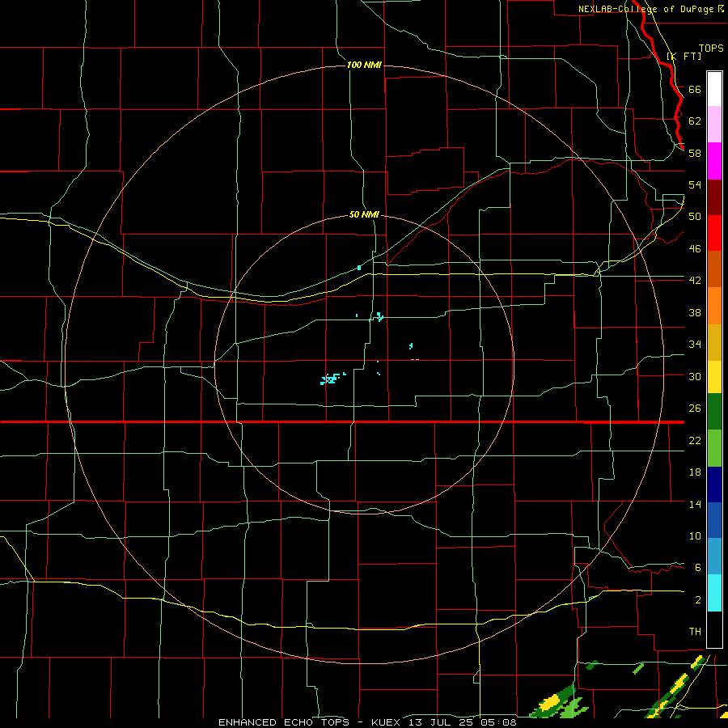Select the 46 scale label
This screenshot has width=728, height=728.
[x=695, y=249]
